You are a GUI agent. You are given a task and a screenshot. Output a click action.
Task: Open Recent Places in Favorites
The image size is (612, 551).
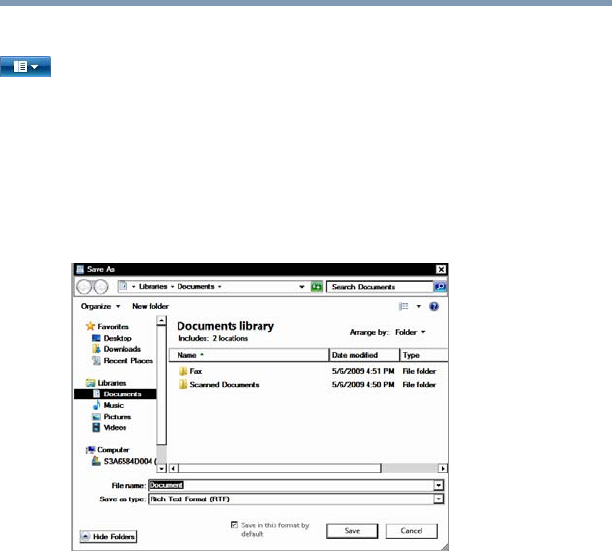(127, 359)
